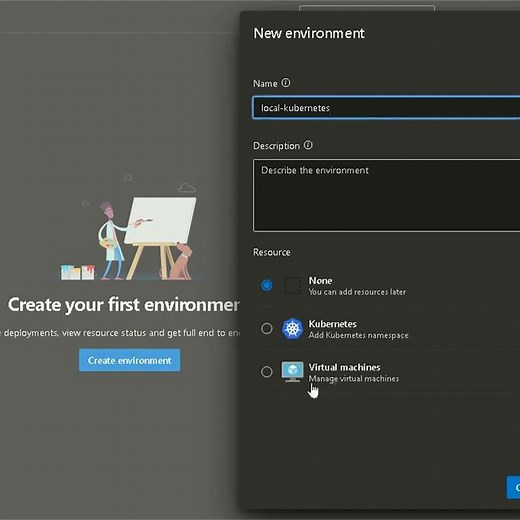Open the Name field info icon
This screenshot has height=520, width=520.
coord(286,83)
